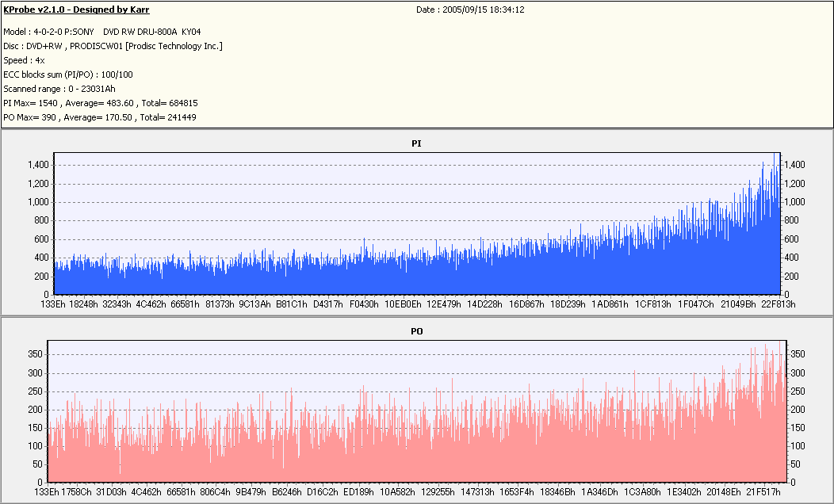Click the Speed : 4x line
Screen dimensions: 834x504
point(24,60)
